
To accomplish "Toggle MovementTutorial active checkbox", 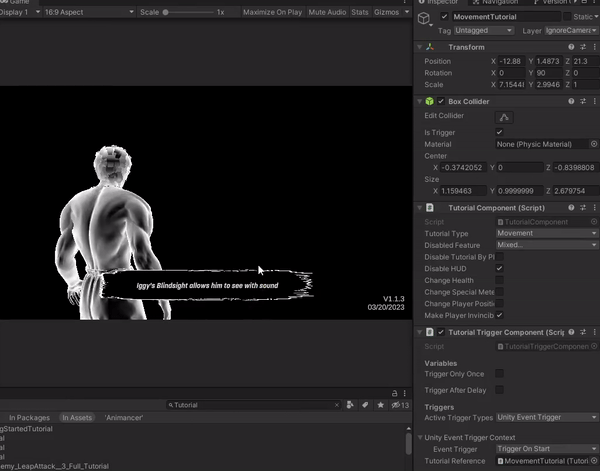I will [x=444, y=16].
